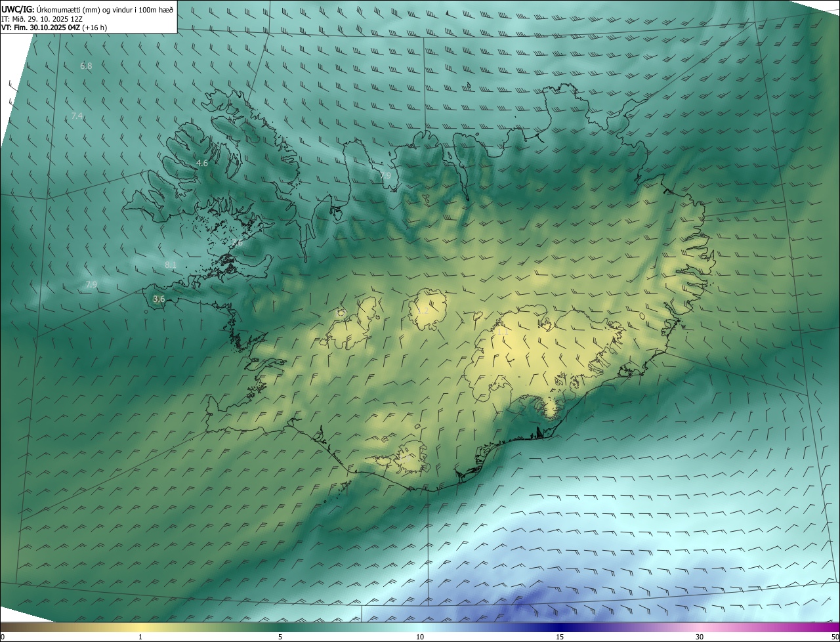Click the 4.6 value over the Westfjords
Viewport: 840px width, 642px height.
202,163
